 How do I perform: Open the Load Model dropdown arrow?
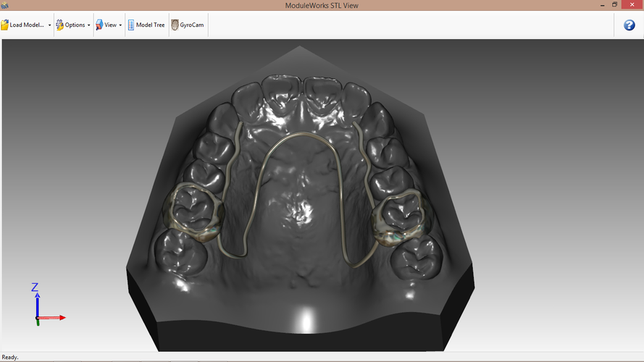tap(50, 25)
